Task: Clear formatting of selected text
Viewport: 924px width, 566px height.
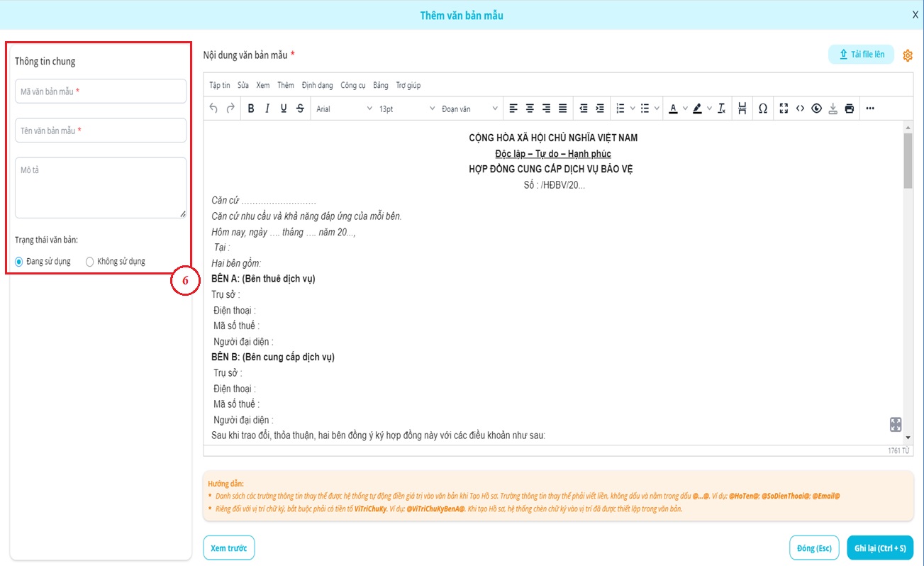Action: [721, 109]
